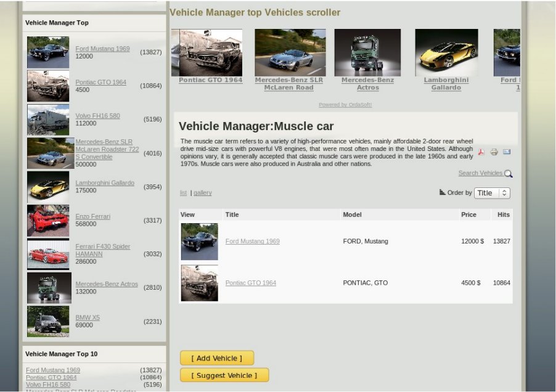Open Ford Mustang 1969 in the table
Screen dimensions: 556x392
[x=253, y=242]
